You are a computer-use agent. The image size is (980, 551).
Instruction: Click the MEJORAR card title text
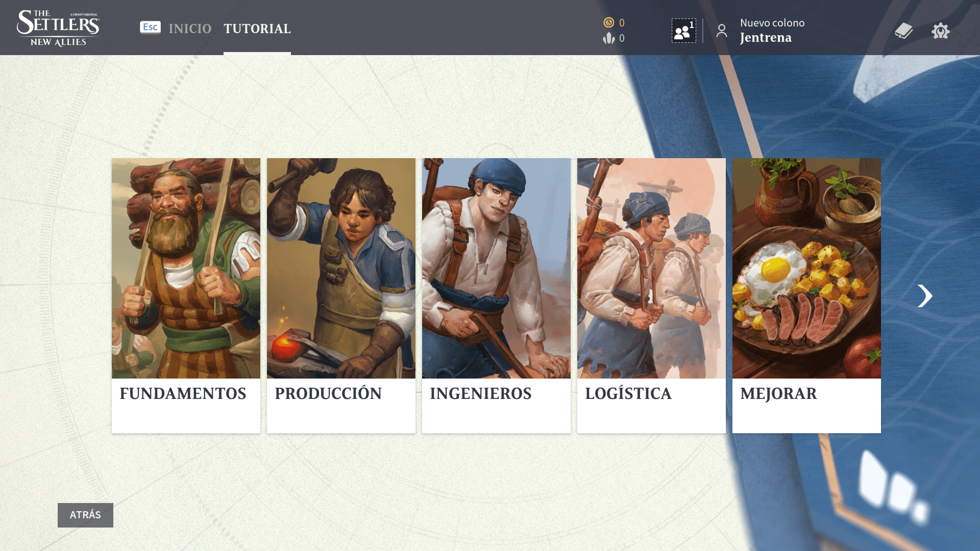point(778,394)
